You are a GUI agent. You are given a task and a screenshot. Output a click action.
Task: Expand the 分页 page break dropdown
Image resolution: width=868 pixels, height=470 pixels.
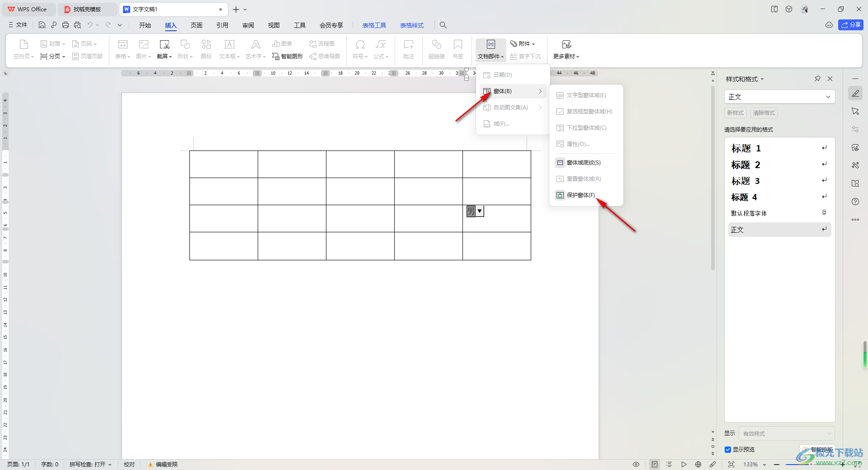[x=53, y=56]
